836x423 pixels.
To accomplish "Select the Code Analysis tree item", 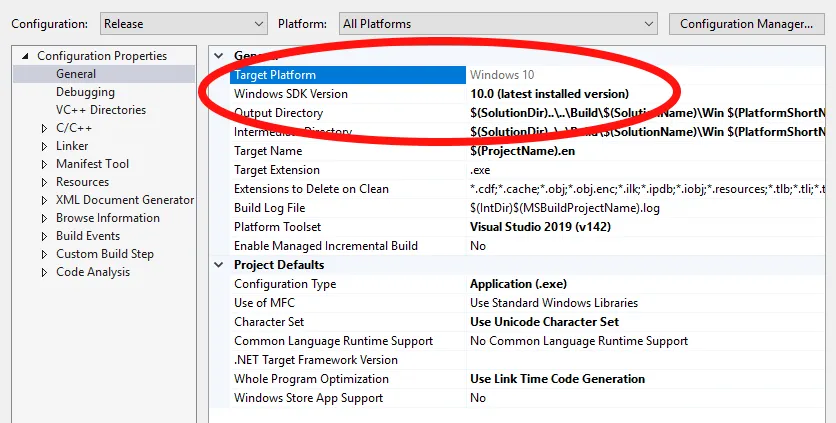I will pos(93,272).
